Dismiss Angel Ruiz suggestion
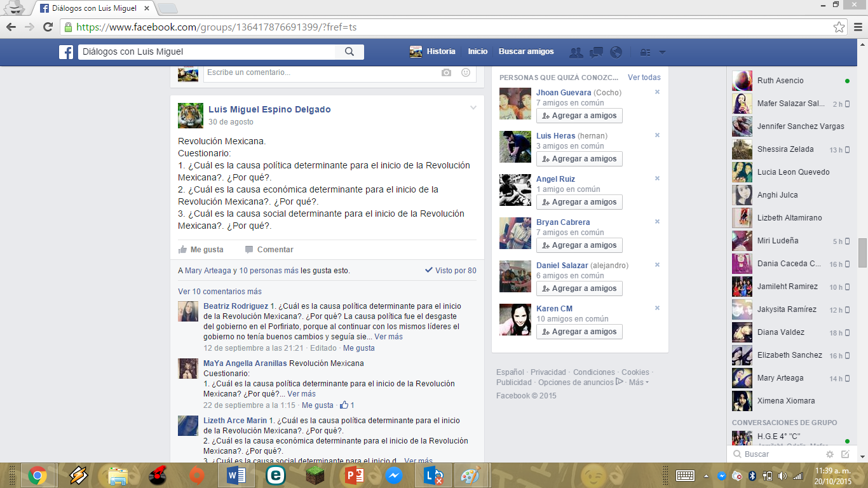 point(657,179)
